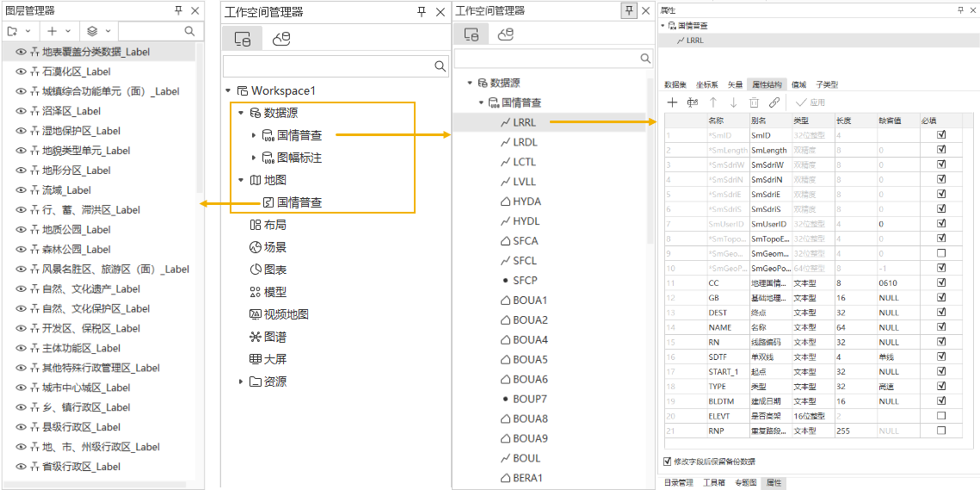Switch to the 坐标系 tab
The width and height of the screenshot is (980, 490).
coord(707,85)
